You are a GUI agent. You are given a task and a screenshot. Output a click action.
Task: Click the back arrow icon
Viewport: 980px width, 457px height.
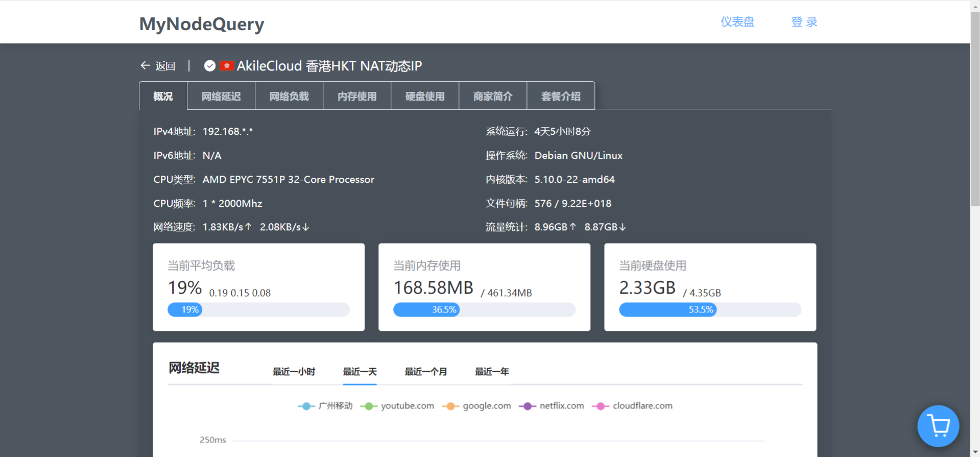pyautogui.click(x=145, y=66)
